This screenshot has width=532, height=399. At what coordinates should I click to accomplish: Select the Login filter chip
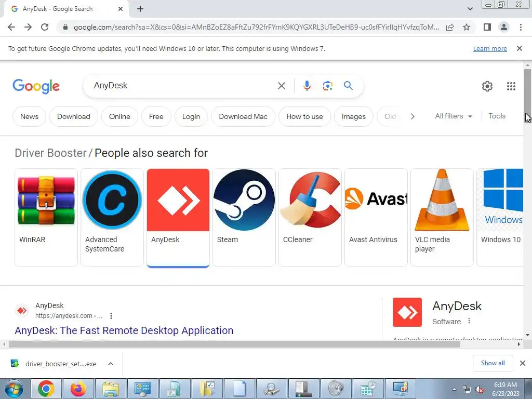click(191, 116)
